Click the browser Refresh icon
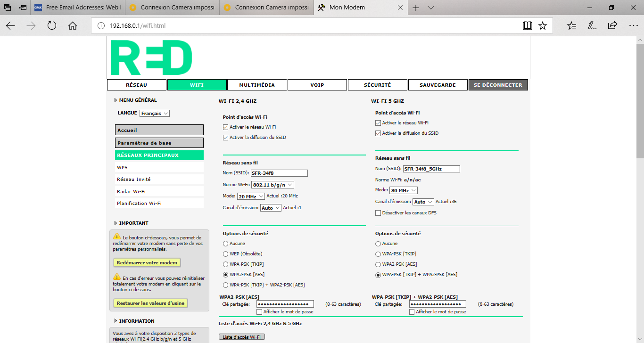Screen dimensions: 644x343 point(52,26)
